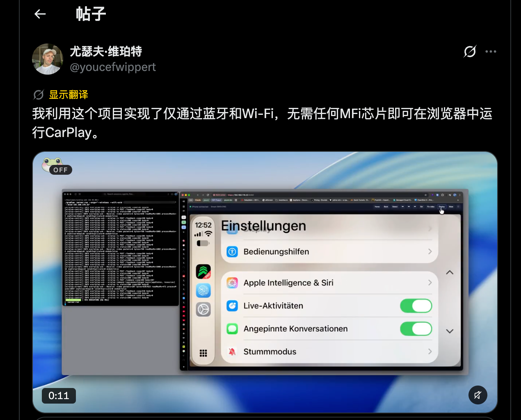Open the @youcefwippert handle

113,67
